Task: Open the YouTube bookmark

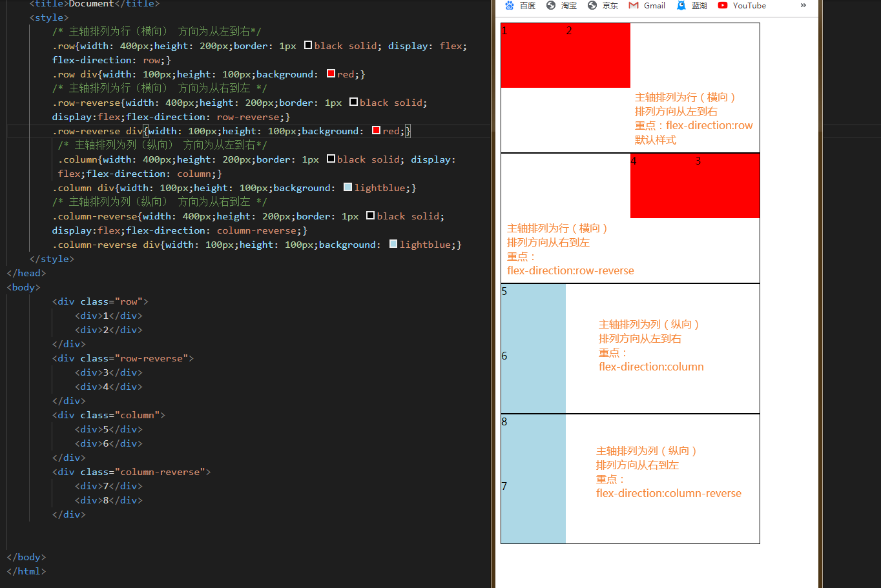Action: click(741, 5)
